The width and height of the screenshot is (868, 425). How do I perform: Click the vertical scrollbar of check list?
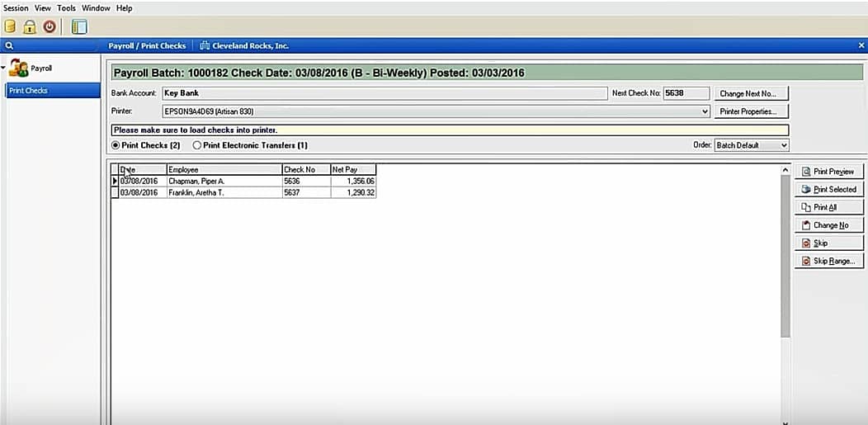point(785,256)
